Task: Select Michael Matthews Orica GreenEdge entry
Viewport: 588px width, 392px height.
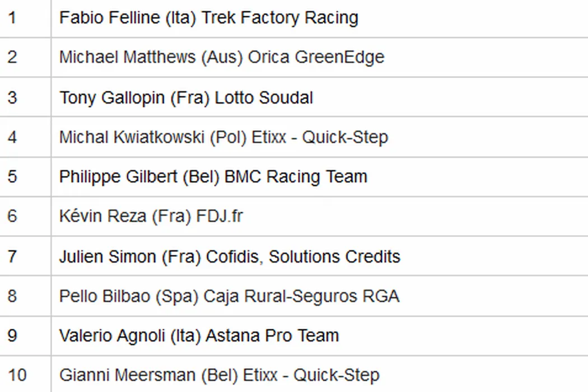Action: (222, 57)
